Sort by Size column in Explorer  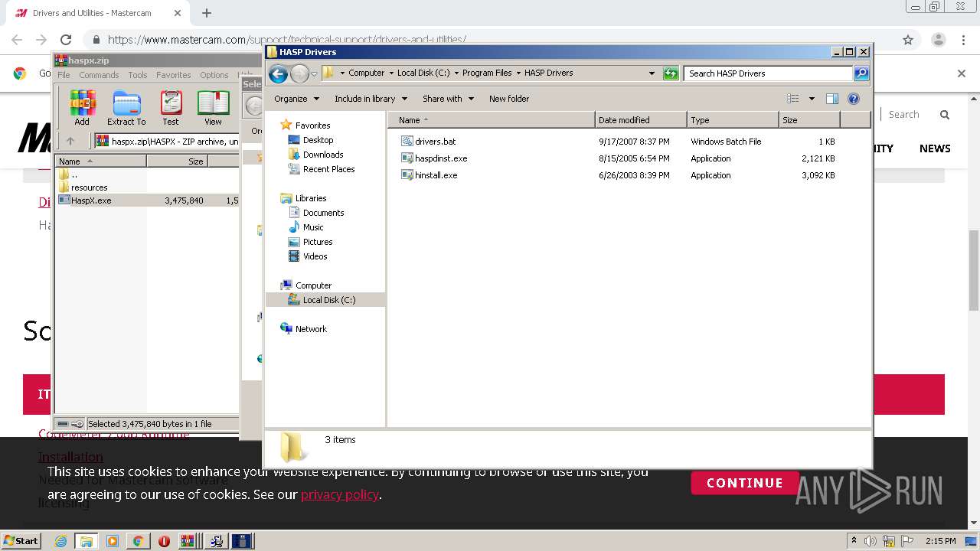click(809, 120)
